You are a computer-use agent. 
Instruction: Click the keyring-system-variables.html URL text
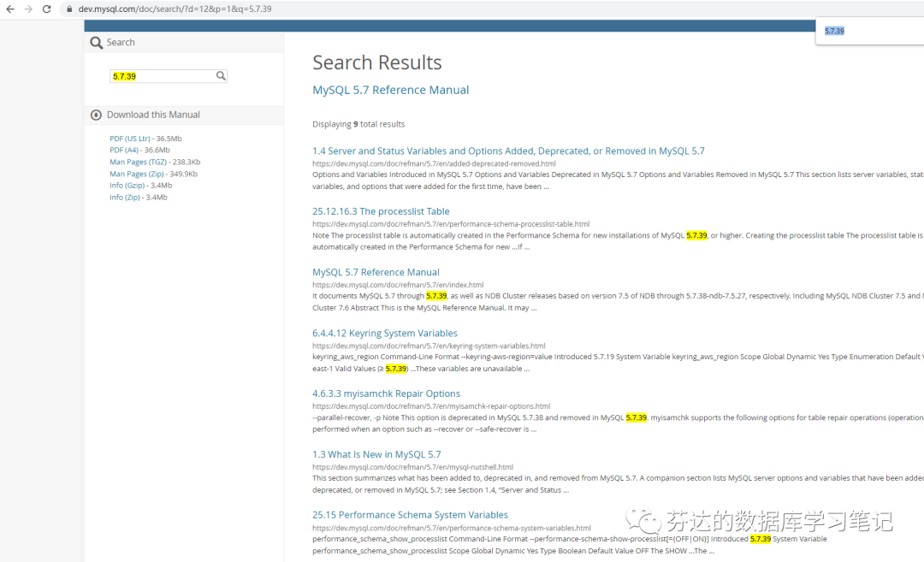tap(429, 346)
